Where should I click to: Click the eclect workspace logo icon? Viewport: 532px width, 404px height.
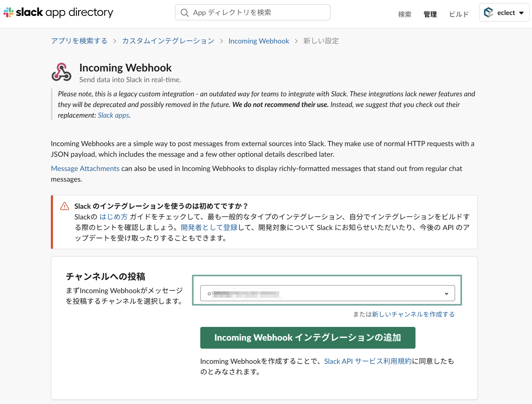[x=488, y=12]
